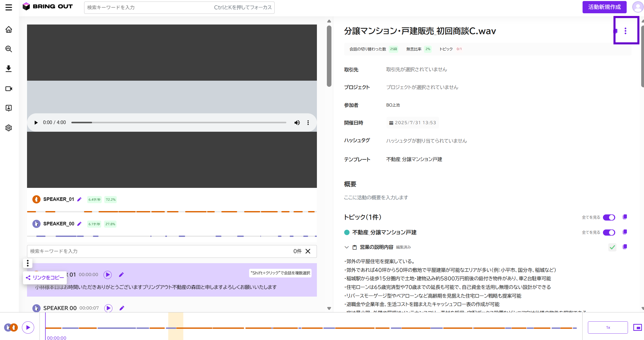This screenshot has width=644, height=340.
Task: Mark 営業の説明内容 with green checkmark
Action: (612, 247)
